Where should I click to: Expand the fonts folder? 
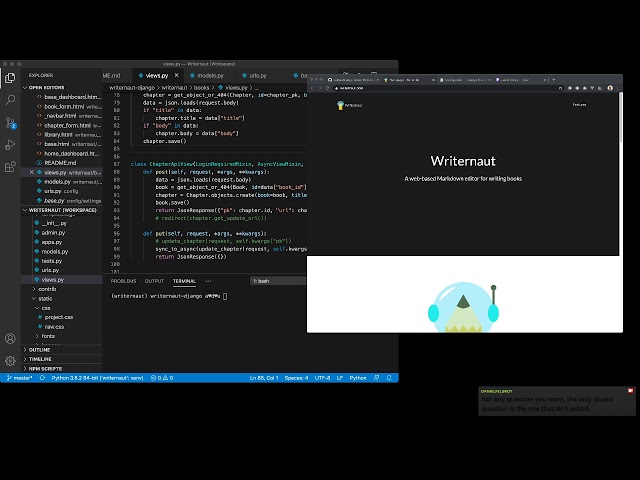click(37, 336)
